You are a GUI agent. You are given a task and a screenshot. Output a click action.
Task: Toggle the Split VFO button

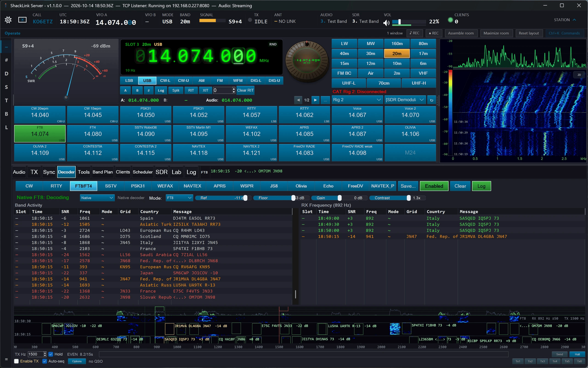pos(176,90)
